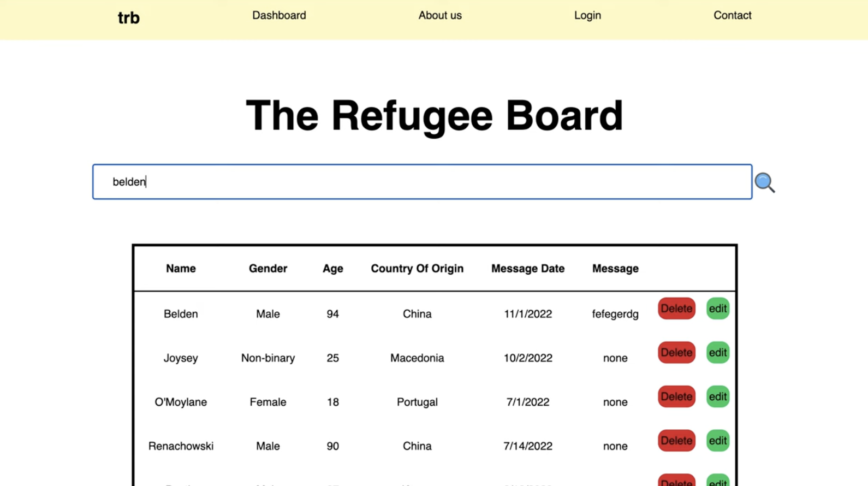Image resolution: width=868 pixels, height=486 pixels.
Task: Navigate to the Contact page
Action: pyautogui.click(x=732, y=15)
